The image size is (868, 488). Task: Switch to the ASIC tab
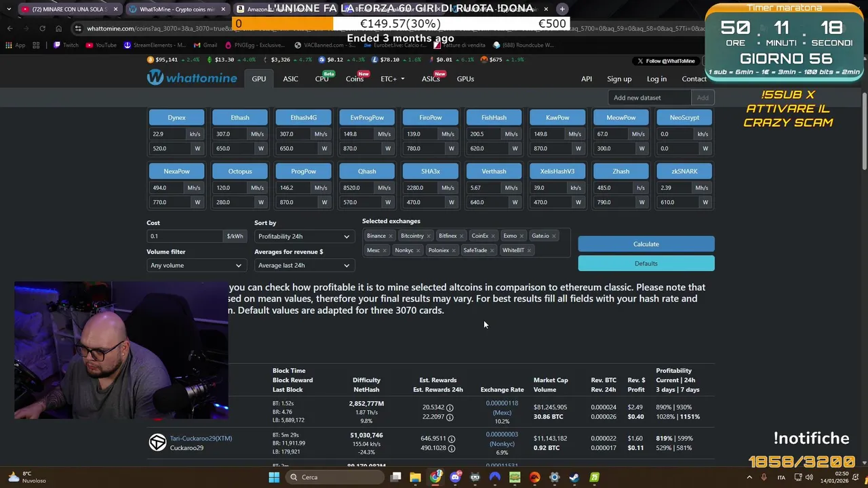(x=290, y=79)
